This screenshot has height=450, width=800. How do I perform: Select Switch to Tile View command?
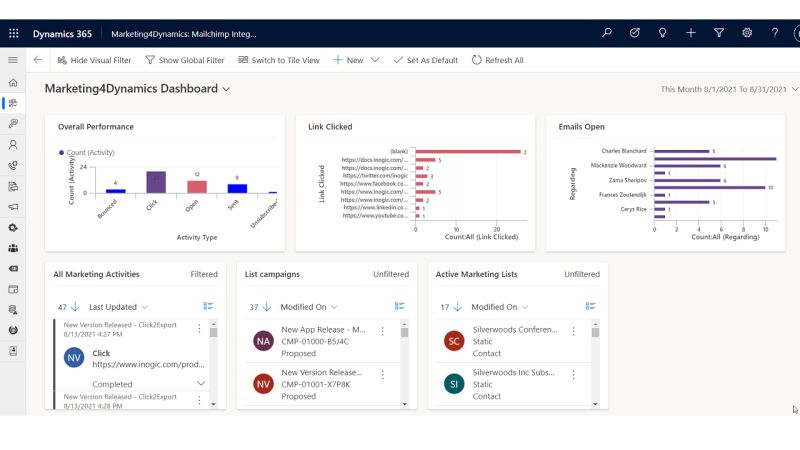pos(279,60)
